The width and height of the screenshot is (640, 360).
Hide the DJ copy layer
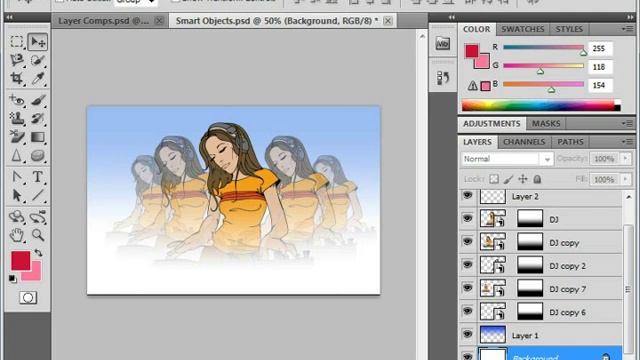pyautogui.click(x=467, y=242)
